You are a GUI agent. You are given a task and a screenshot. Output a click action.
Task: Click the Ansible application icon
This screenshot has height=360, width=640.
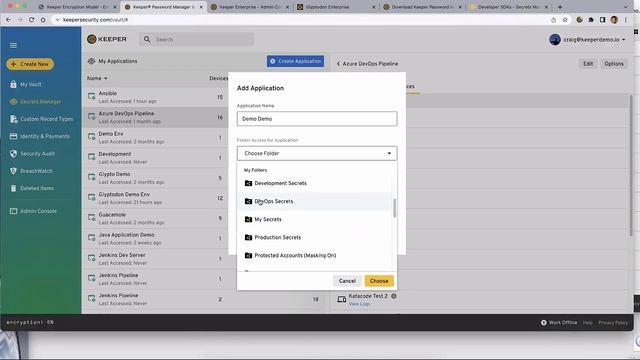point(91,97)
